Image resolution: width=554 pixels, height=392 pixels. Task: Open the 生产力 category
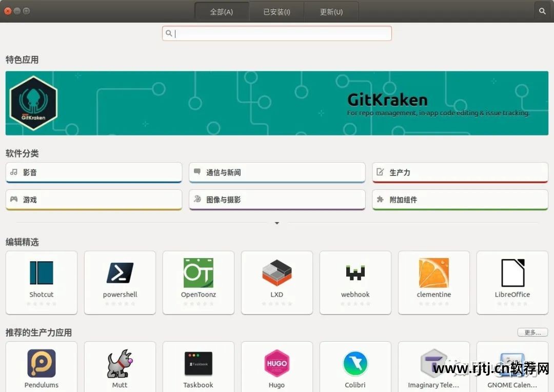click(460, 172)
